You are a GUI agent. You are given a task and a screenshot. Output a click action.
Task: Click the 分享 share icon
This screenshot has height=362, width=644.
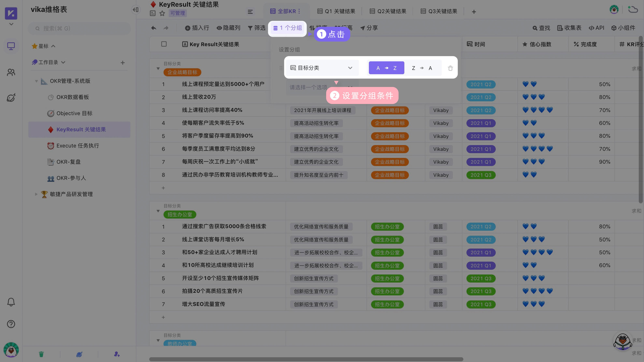pyautogui.click(x=369, y=28)
